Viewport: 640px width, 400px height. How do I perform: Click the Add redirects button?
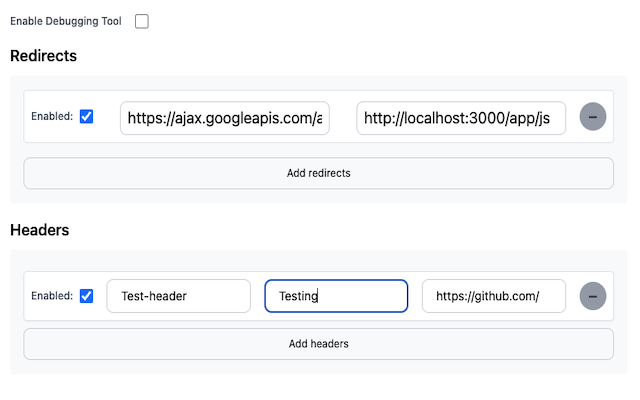coord(318,173)
